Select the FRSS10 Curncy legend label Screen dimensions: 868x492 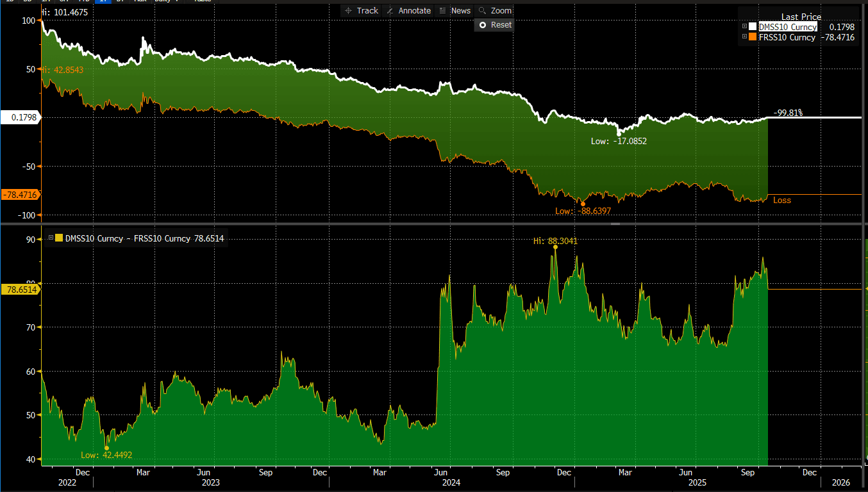click(787, 37)
